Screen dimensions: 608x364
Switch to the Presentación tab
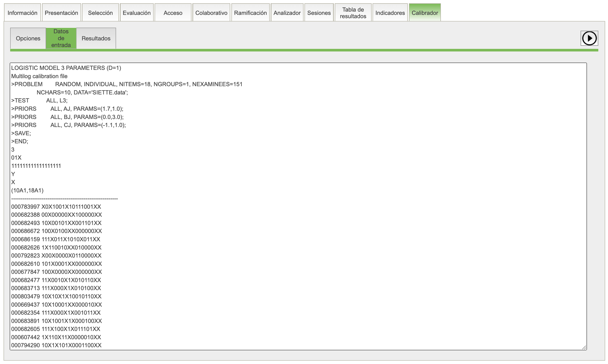point(61,13)
